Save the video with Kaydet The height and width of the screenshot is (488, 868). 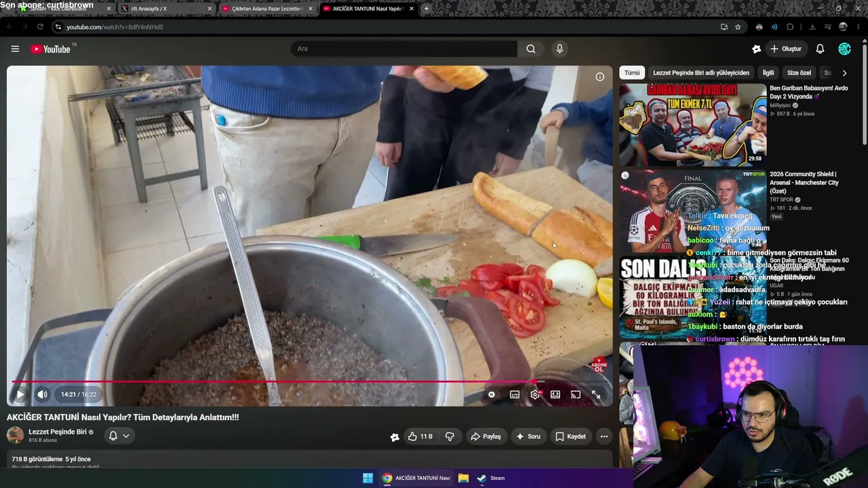tap(570, 436)
